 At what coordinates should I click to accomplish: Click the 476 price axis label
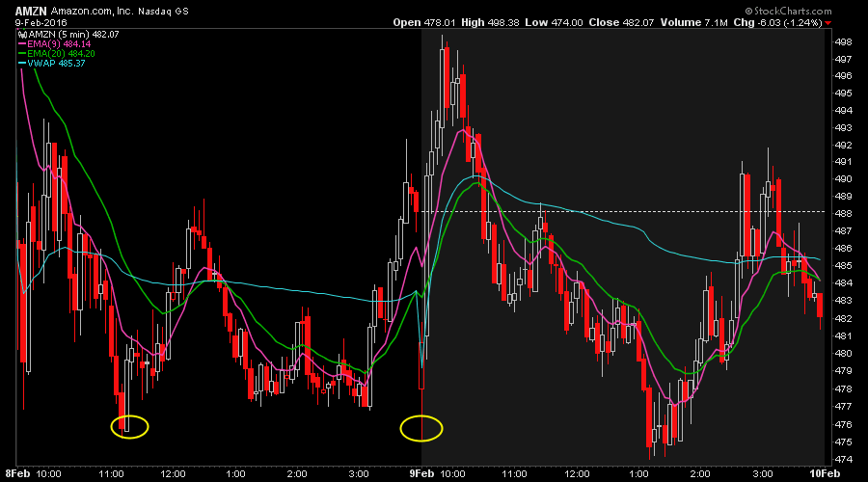click(x=843, y=425)
